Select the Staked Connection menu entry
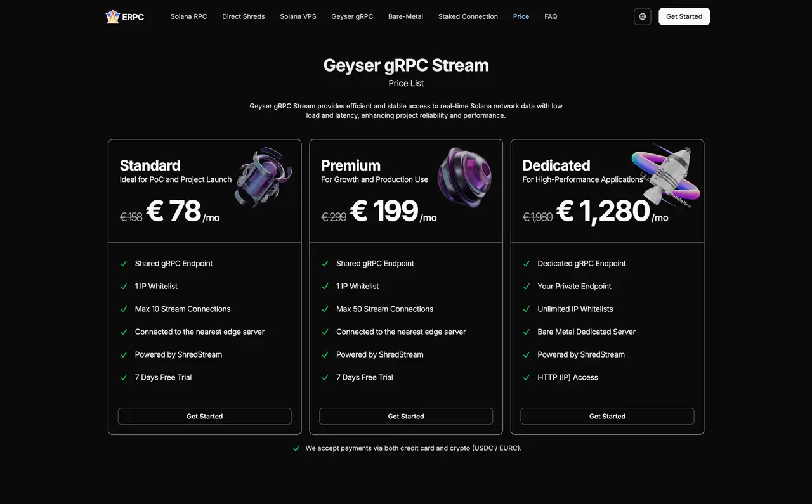The width and height of the screenshot is (812, 504). tap(468, 16)
